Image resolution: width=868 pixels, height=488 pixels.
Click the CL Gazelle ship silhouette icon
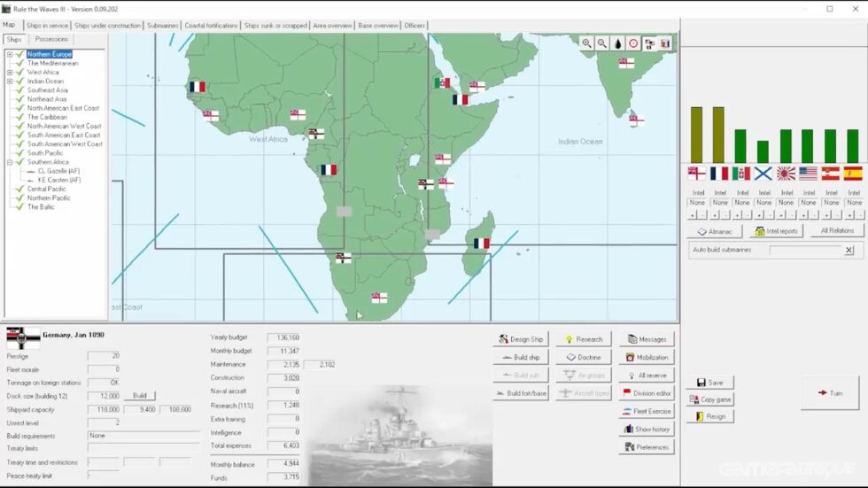click(31, 172)
